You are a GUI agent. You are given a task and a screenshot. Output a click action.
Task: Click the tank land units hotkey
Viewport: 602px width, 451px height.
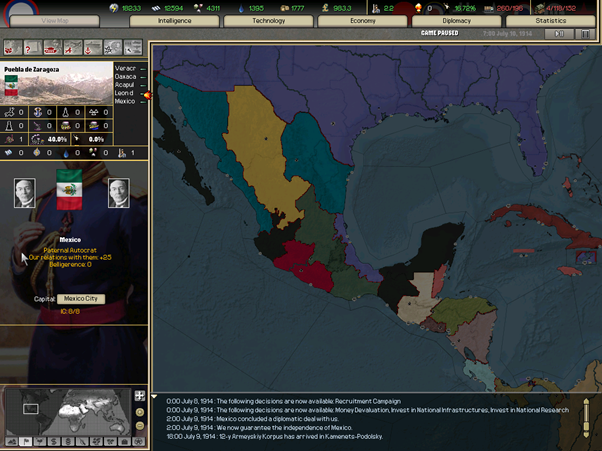pos(51,48)
